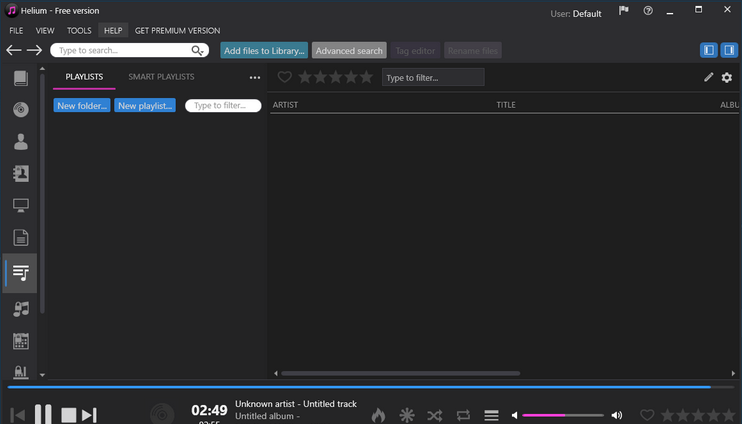Viewport: 742px width, 424px height.
Task: Open the search box magnifier dropdown
Action: click(x=198, y=50)
